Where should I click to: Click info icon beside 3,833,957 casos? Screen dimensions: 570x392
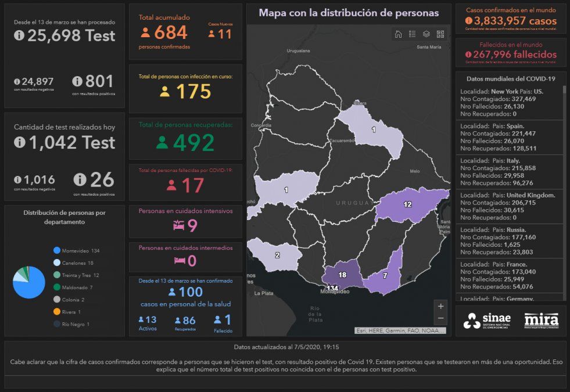(469, 21)
